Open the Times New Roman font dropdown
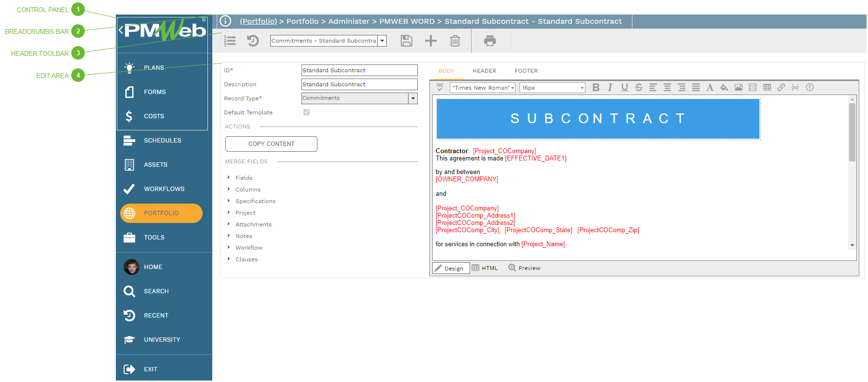This screenshot has width=868, height=382. pyautogui.click(x=482, y=88)
